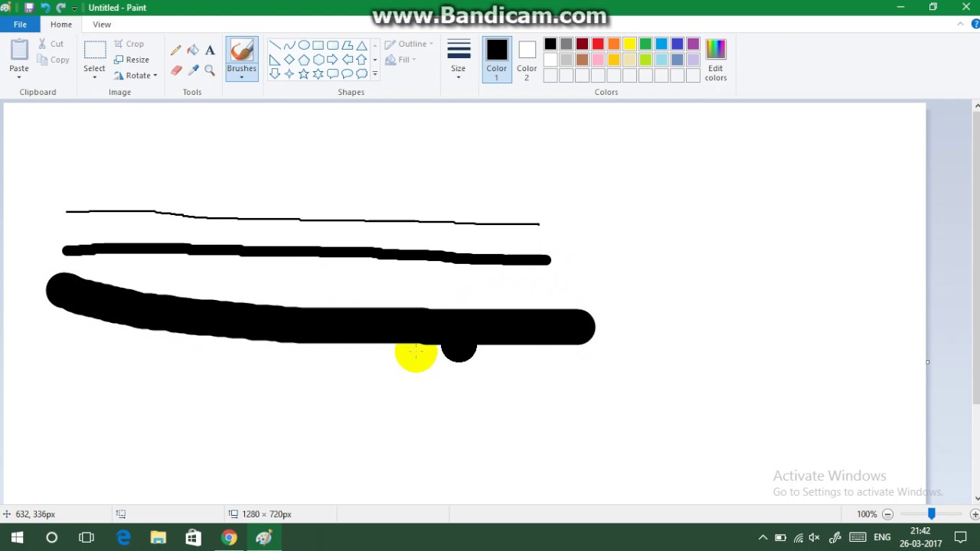This screenshot has width=980, height=551.
Task: Click the zoom out minus button
Action: pos(888,514)
